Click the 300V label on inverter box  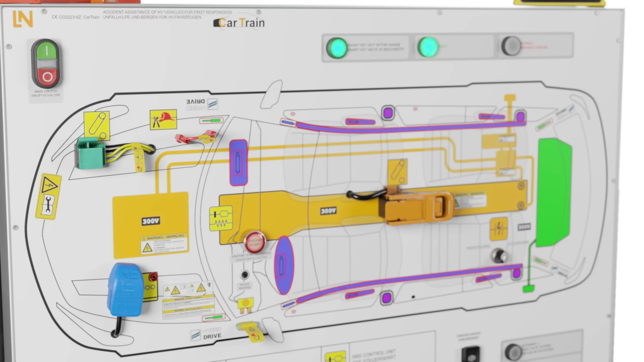pos(150,221)
